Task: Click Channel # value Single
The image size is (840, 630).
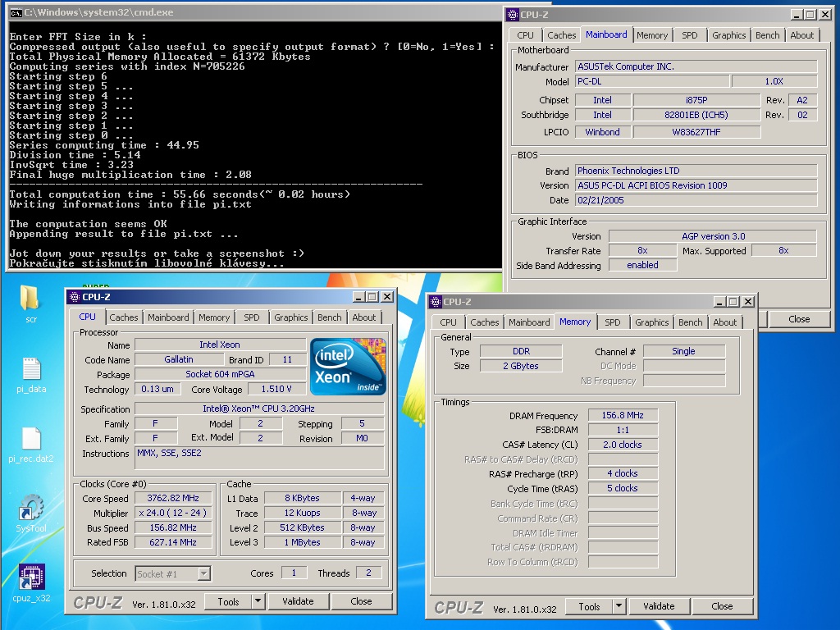Action: point(683,351)
